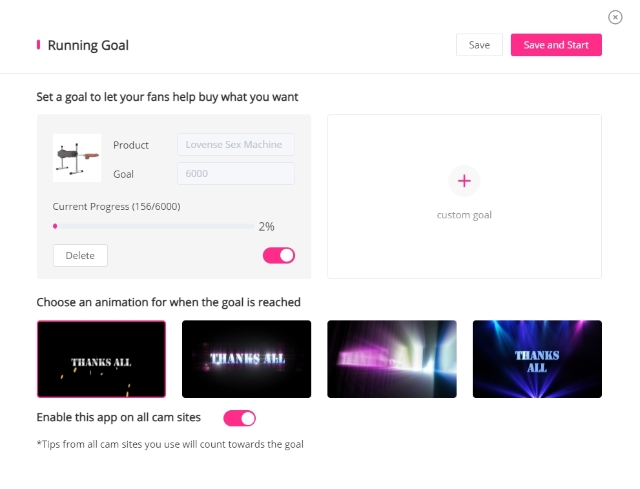The image size is (640, 489).
Task: Click the Product name field
Action: point(236,144)
